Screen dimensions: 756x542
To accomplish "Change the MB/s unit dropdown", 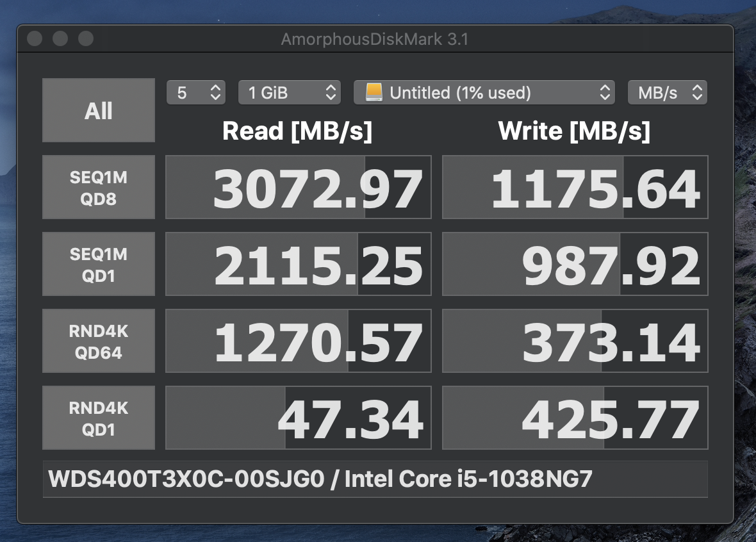I will [667, 93].
